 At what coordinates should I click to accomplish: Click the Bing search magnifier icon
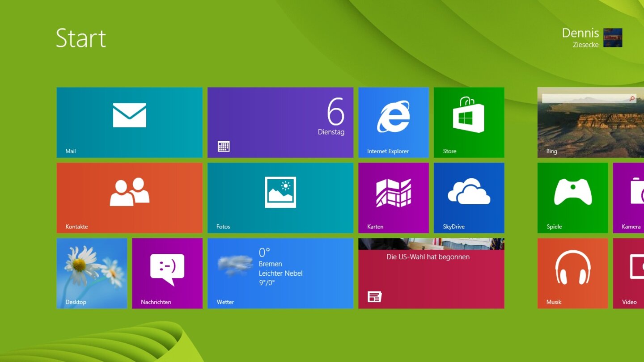click(x=632, y=99)
